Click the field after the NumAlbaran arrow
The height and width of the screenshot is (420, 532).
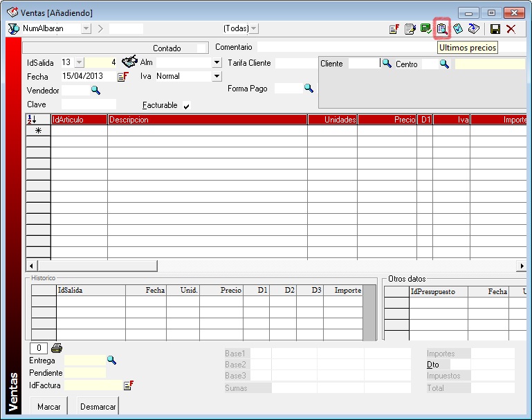coord(126,28)
